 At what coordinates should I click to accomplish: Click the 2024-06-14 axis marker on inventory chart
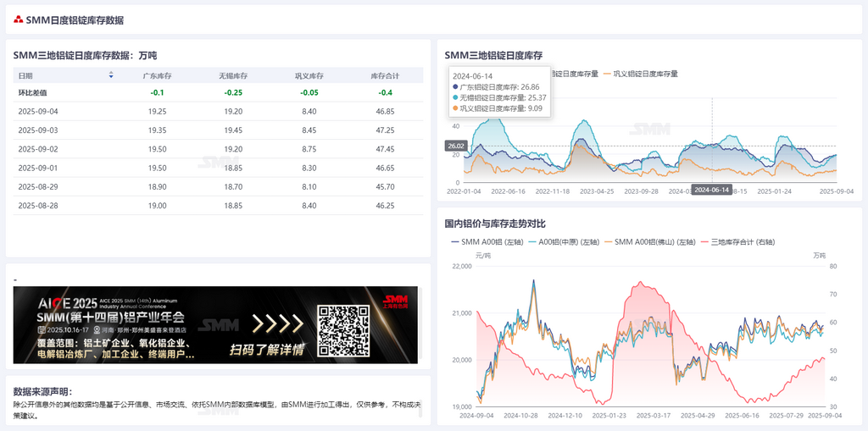[x=711, y=190]
